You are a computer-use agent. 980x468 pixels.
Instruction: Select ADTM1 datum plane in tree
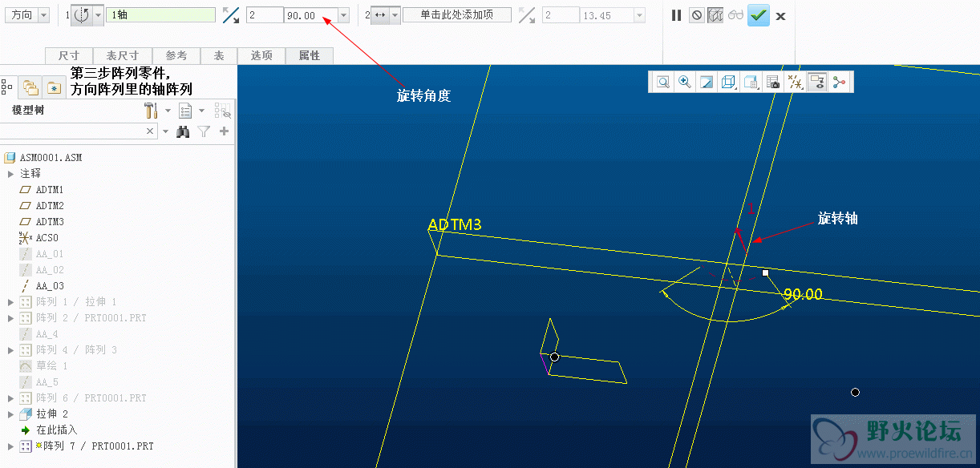click(41, 190)
